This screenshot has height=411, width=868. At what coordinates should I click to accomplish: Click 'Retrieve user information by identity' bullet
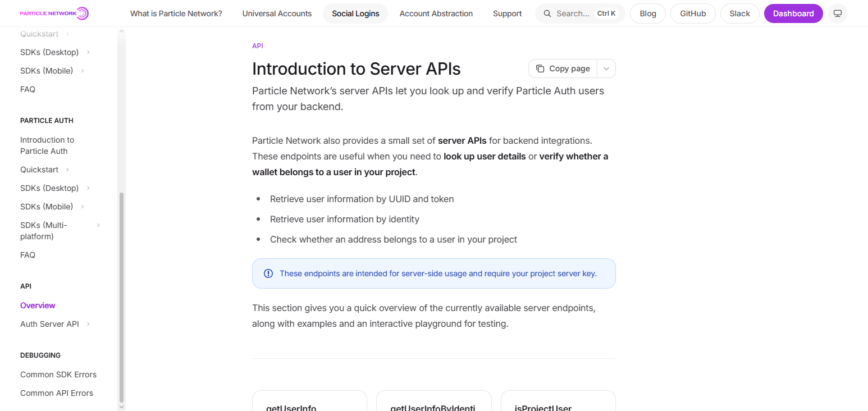point(345,219)
